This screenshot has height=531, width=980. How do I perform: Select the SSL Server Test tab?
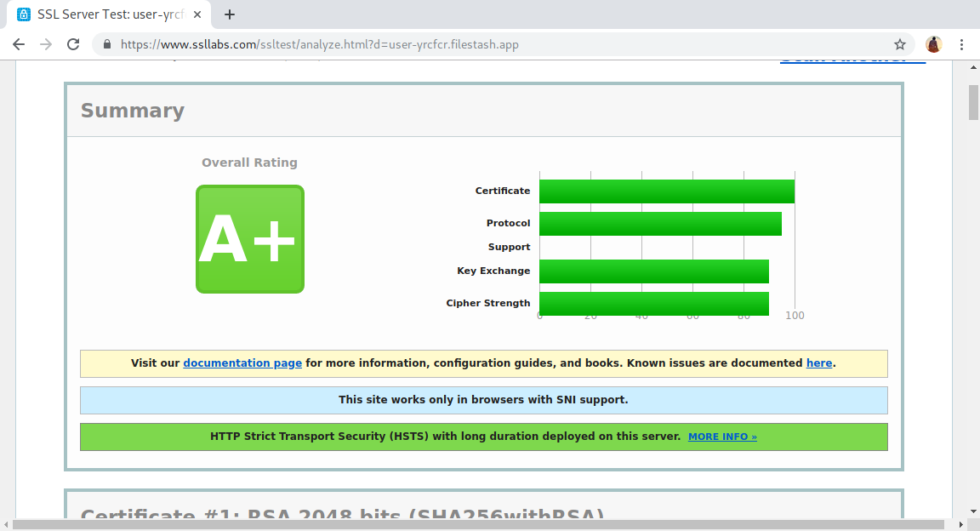[109, 14]
